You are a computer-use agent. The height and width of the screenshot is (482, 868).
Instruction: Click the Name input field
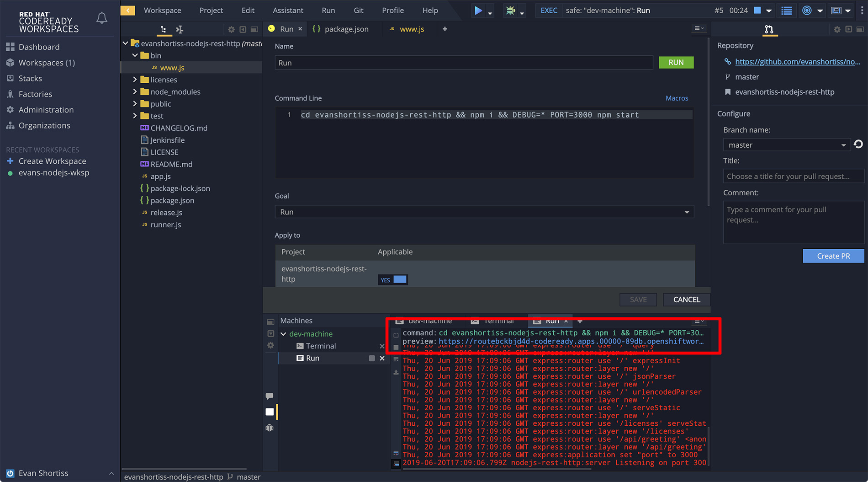(x=464, y=63)
